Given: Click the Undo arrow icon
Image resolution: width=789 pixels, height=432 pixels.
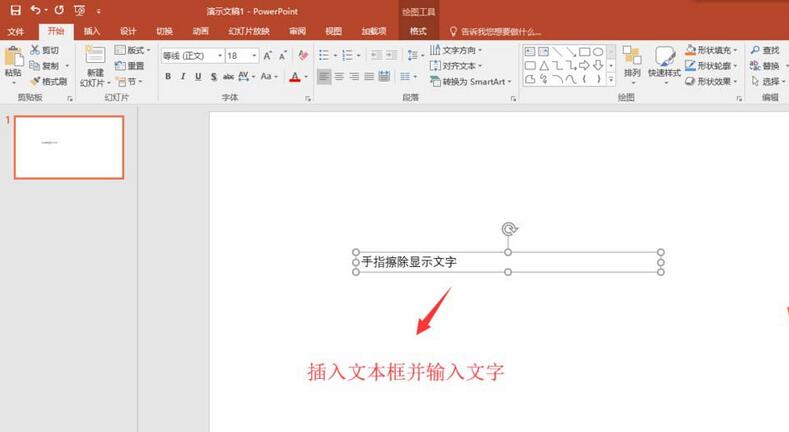Looking at the screenshot, I should [x=35, y=10].
